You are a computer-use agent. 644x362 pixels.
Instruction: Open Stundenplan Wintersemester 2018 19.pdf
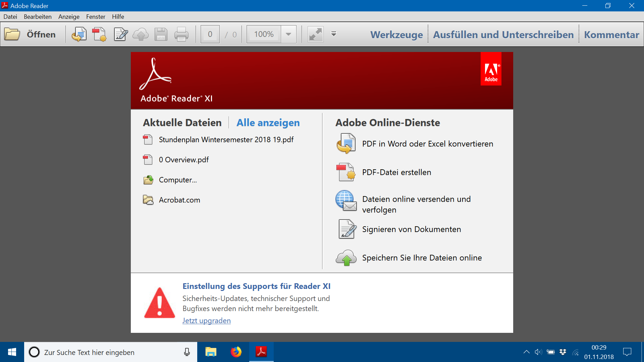point(226,140)
